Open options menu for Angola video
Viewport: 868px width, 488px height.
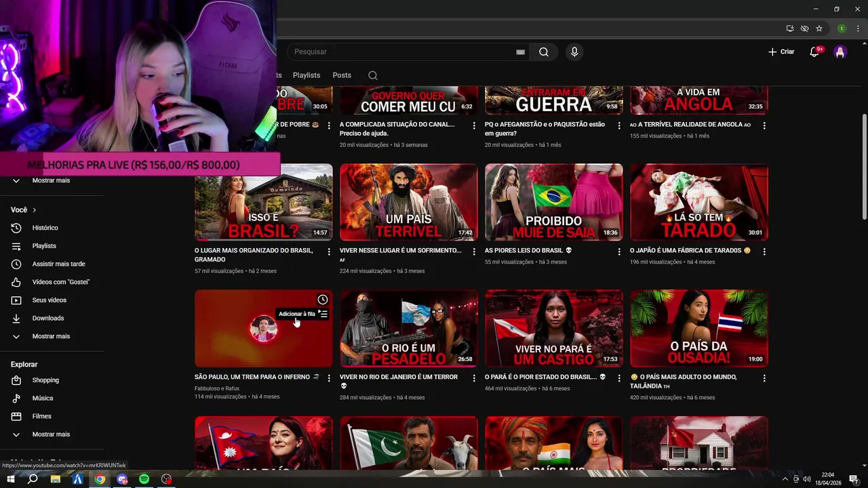(x=764, y=125)
